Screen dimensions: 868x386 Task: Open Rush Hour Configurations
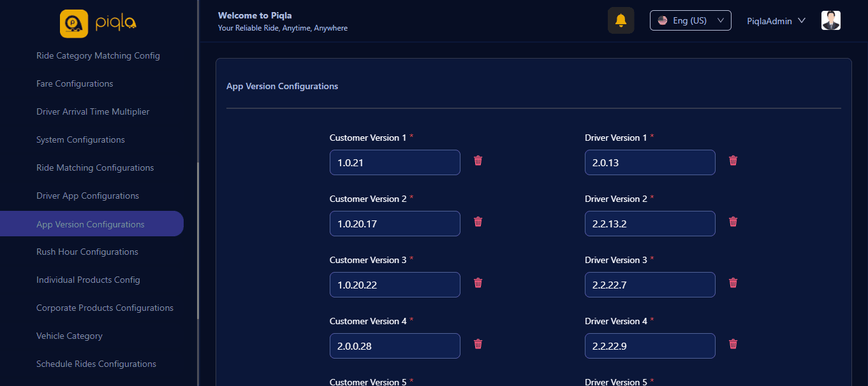[87, 252]
